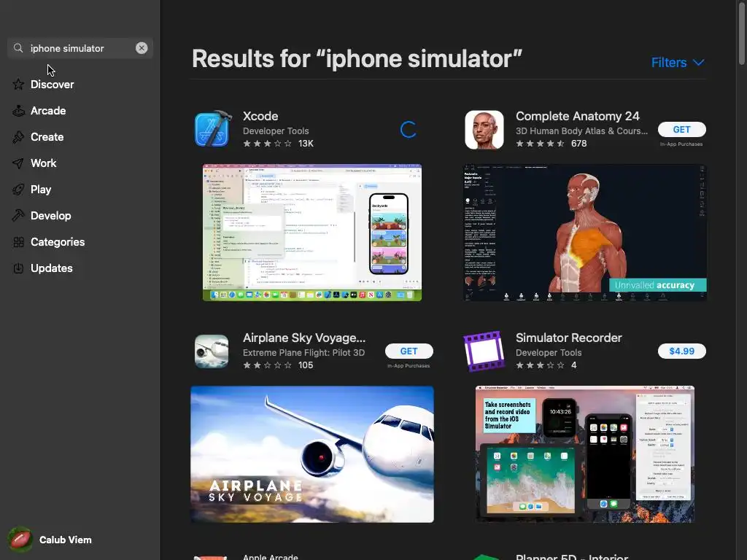Click the 3D Human Body Atlas subtitle
Image resolution: width=747 pixels, height=560 pixels.
point(581,131)
